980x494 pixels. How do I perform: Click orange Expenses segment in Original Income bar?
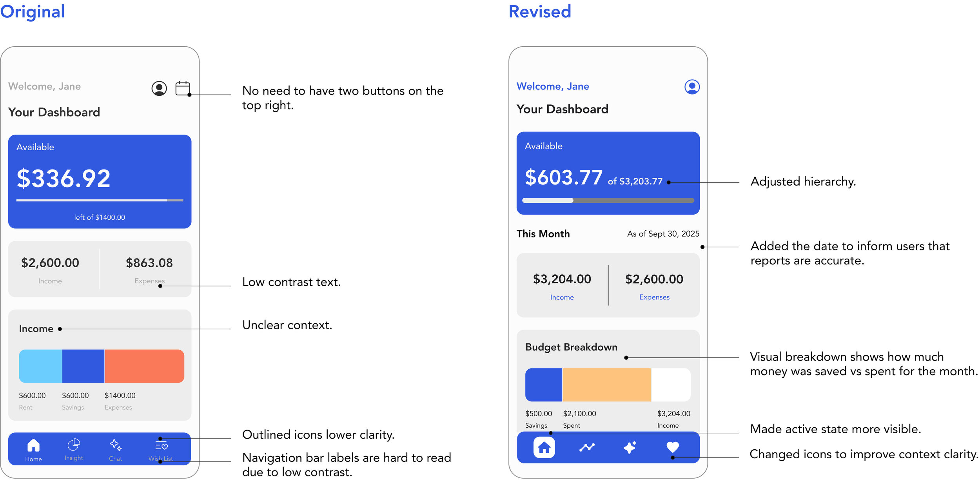coord(144,366)
